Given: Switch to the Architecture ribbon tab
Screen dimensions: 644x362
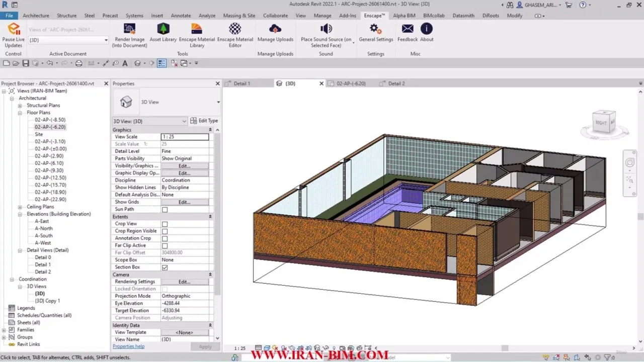Looking at the screenshot, I should 36,16.
